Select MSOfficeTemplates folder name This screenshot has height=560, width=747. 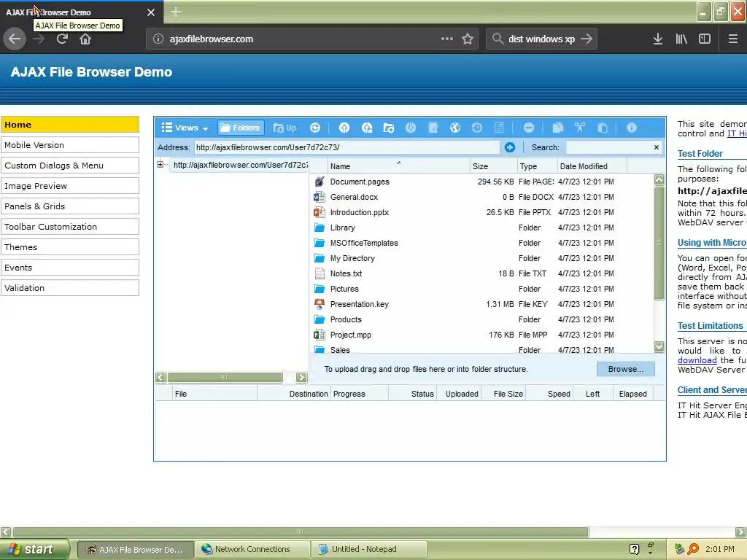coord(364,243)
